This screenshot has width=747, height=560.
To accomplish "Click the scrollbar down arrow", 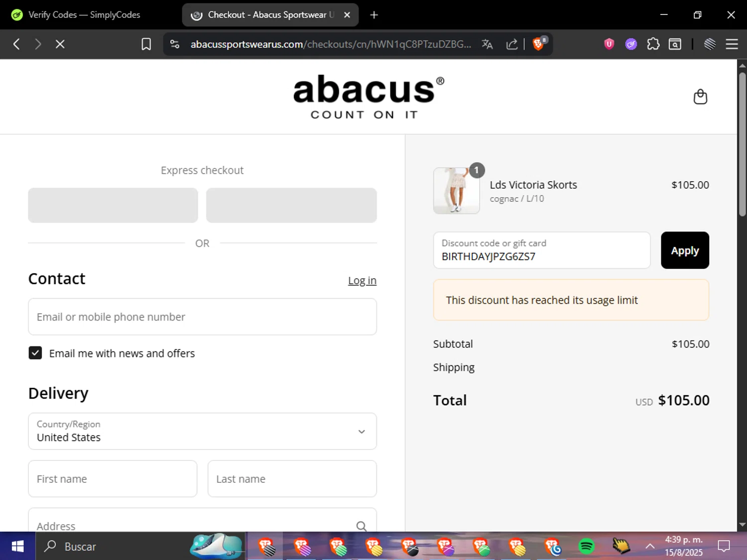I will point(742,525).
